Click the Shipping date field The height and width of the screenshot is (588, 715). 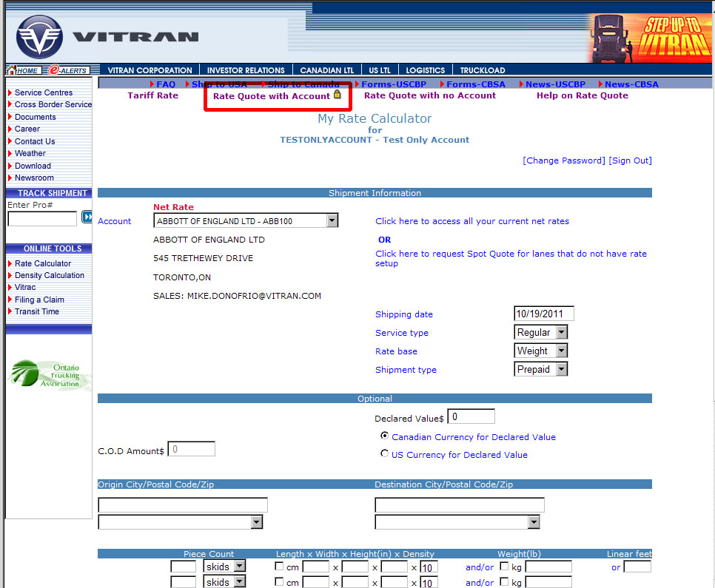point(543,314)
